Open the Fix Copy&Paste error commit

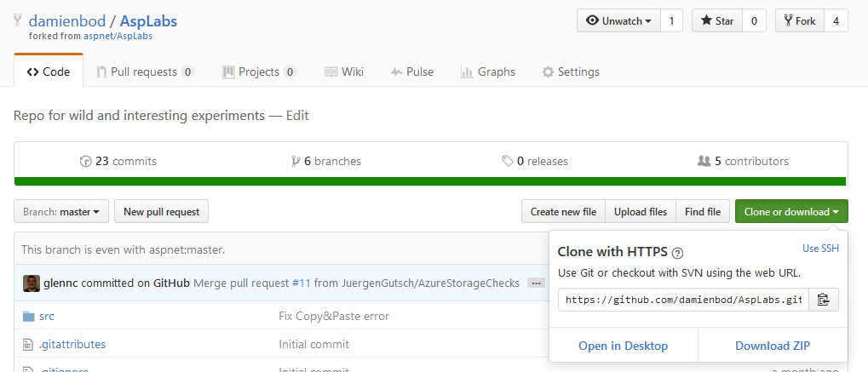[334, 317]
